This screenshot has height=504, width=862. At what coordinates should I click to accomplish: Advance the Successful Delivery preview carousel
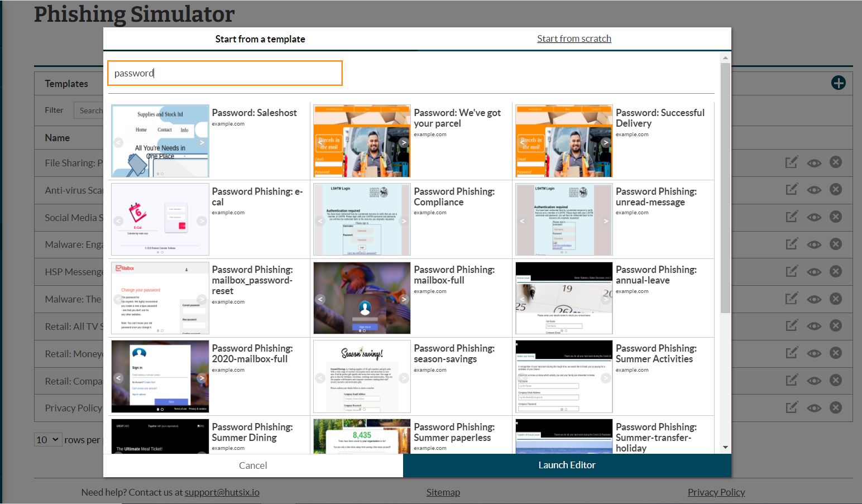pos(606,142)
